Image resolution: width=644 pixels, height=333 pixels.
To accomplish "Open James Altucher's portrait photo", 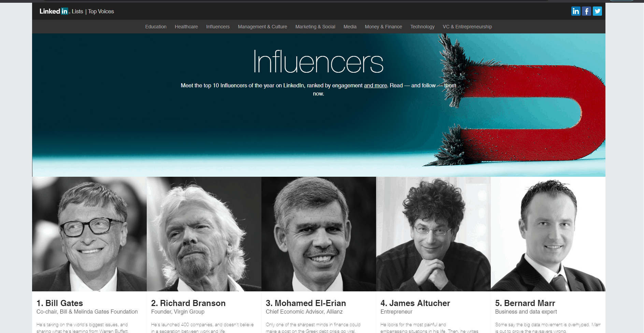I will click(x=433, y=234).
